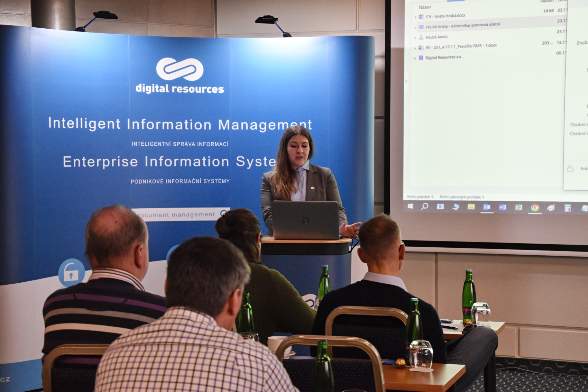588x392 pixels.
Task: Select file name CV - Aneta Hrubá.docx
Action: pyautogui.click(x=445, y=16)
